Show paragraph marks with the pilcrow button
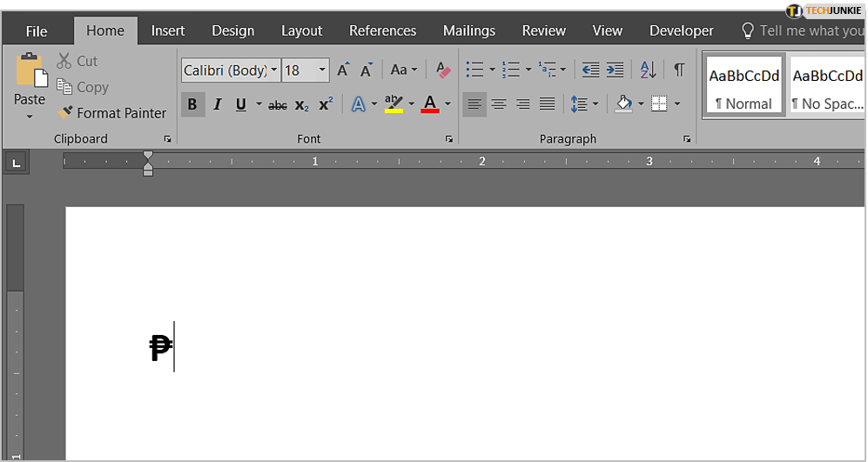Viewport: 868px width, 462px height. click(679, 70)
